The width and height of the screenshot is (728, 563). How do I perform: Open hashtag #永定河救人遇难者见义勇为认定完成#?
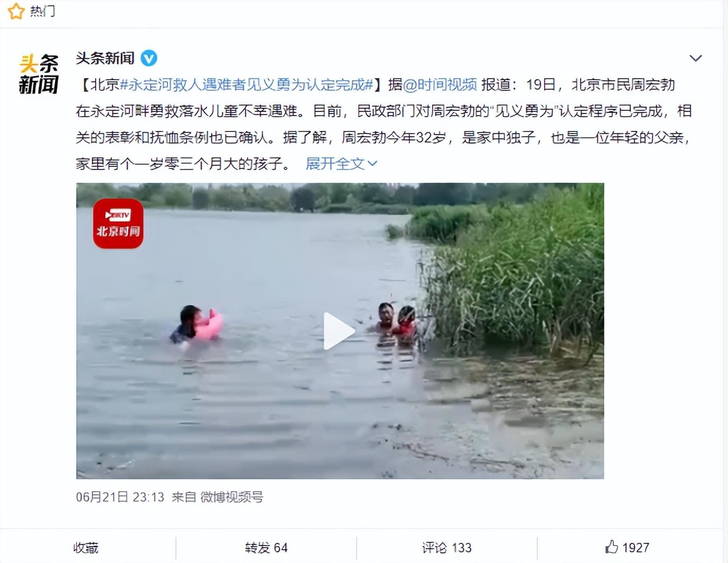point(247,85)
